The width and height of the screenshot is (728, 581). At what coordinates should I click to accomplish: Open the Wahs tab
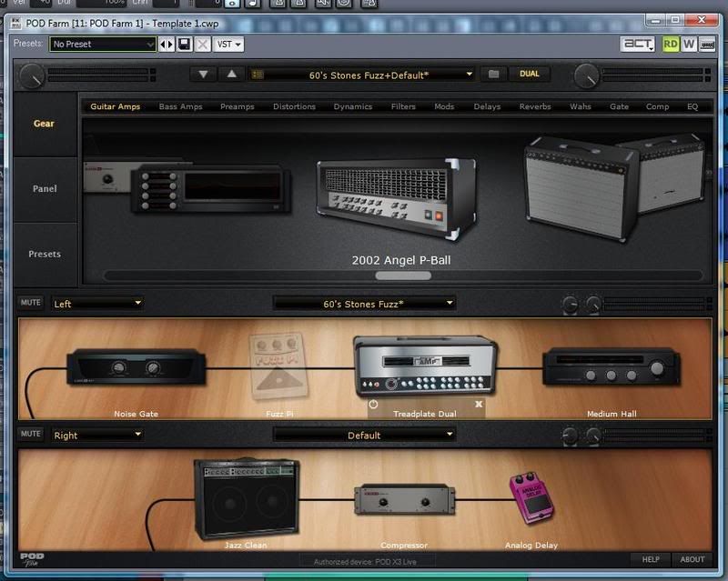(x=581, y=106)
